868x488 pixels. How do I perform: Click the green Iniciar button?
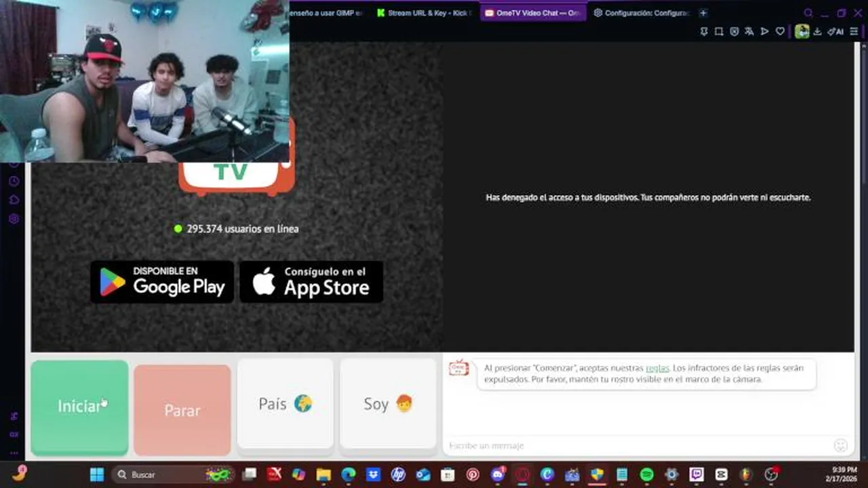pyautogui.click(x=79, y=407)
